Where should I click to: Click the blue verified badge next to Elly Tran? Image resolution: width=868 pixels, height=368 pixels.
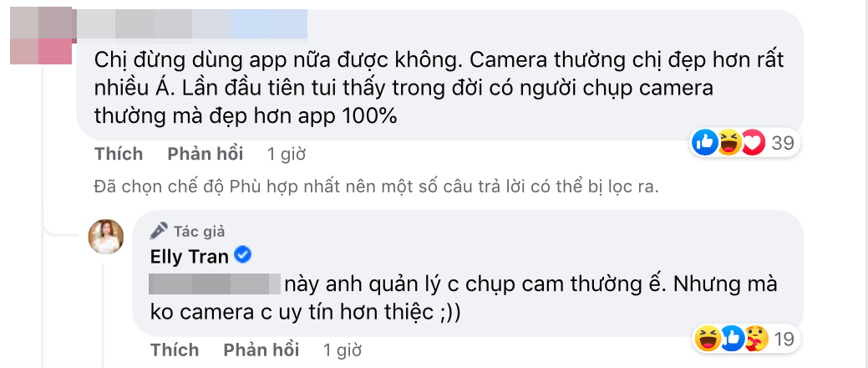243,255
